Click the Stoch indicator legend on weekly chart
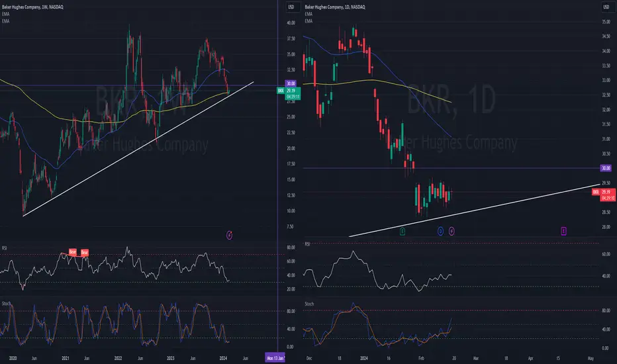Viewport: 617px width, 364px height. pos(6,303)
